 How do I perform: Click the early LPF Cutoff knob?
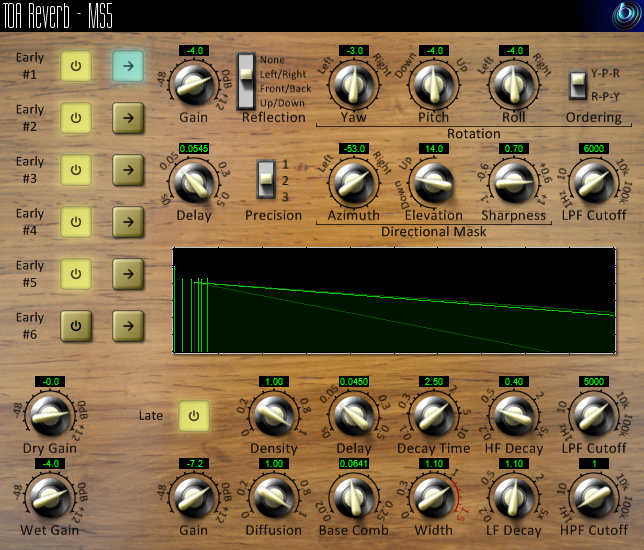594,183
